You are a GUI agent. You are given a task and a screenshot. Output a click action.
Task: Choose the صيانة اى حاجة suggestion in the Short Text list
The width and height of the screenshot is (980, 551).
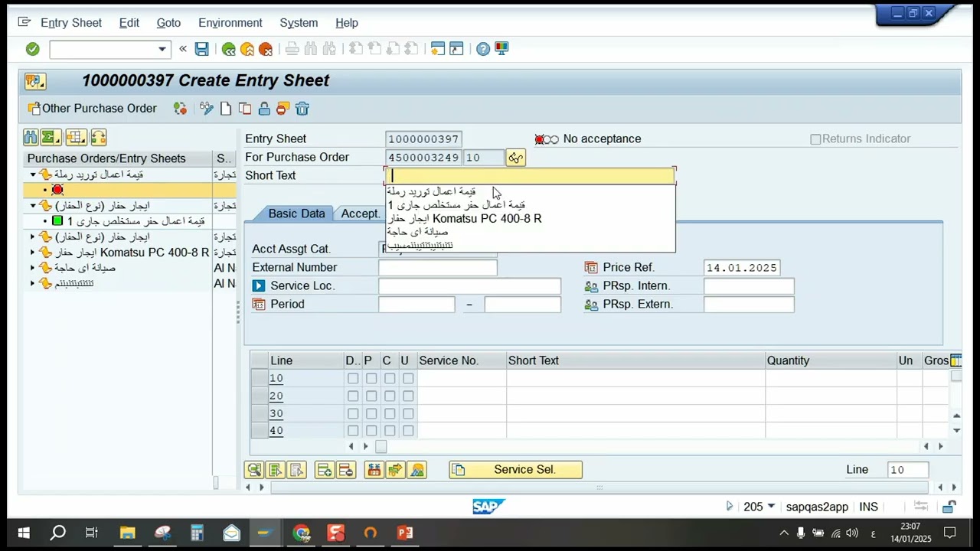click(417, 232)
